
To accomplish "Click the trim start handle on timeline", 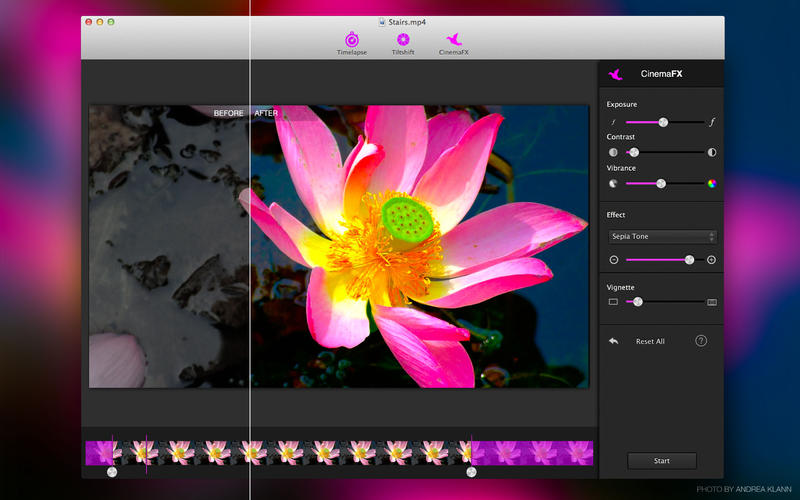I will tap(112, 472).
